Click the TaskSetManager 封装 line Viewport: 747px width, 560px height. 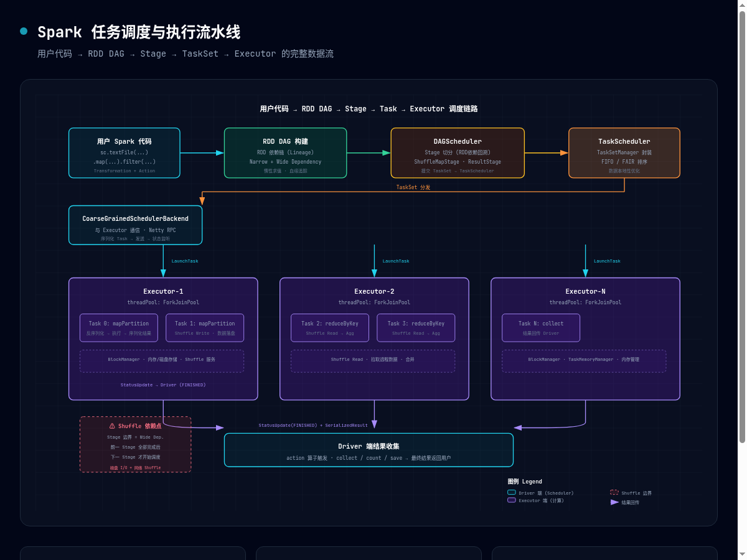pyautogui.click(x=624, y=152)
